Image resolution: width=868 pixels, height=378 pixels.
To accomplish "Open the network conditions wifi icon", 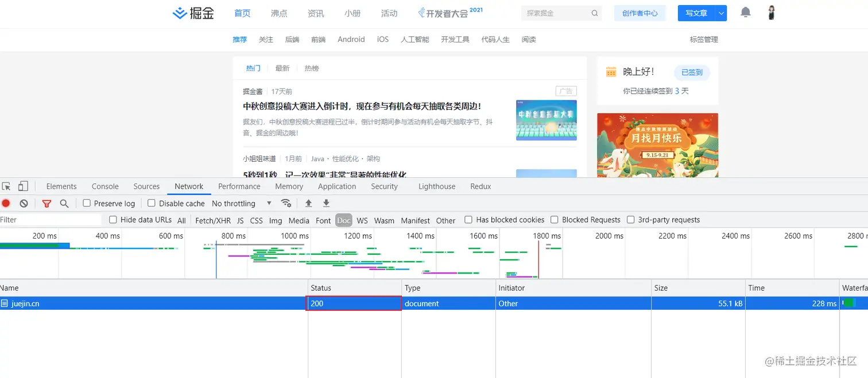I will (286, 203).
